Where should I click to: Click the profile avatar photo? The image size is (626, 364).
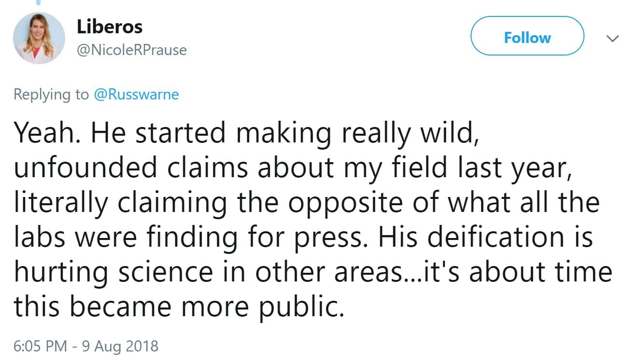pyautogui.click(x=39, y=38)
